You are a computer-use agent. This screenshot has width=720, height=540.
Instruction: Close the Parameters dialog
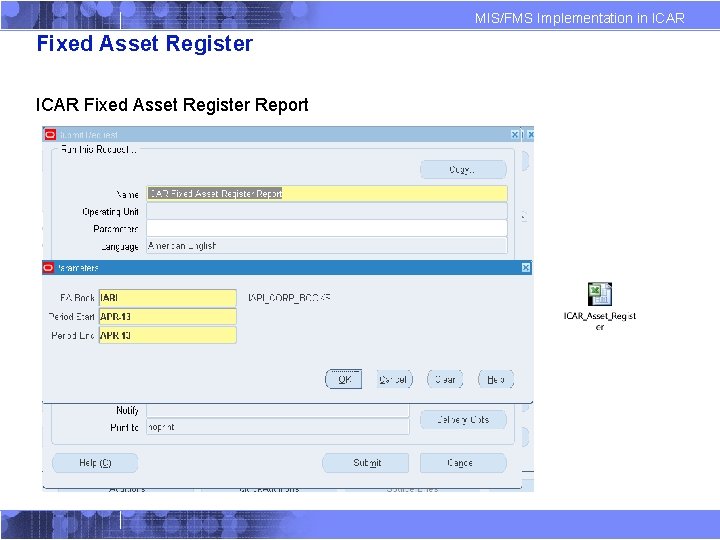click(526, 268)
